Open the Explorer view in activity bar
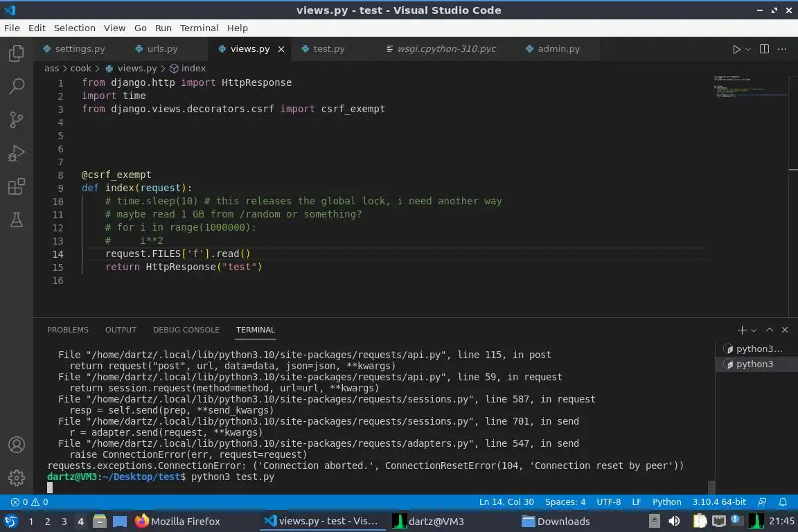The height and width of the screenshot is (532, 798). [17, 53]
